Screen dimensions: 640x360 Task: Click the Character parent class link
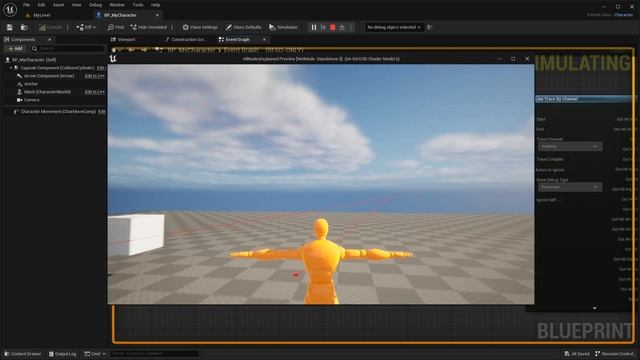pos(623,15)
